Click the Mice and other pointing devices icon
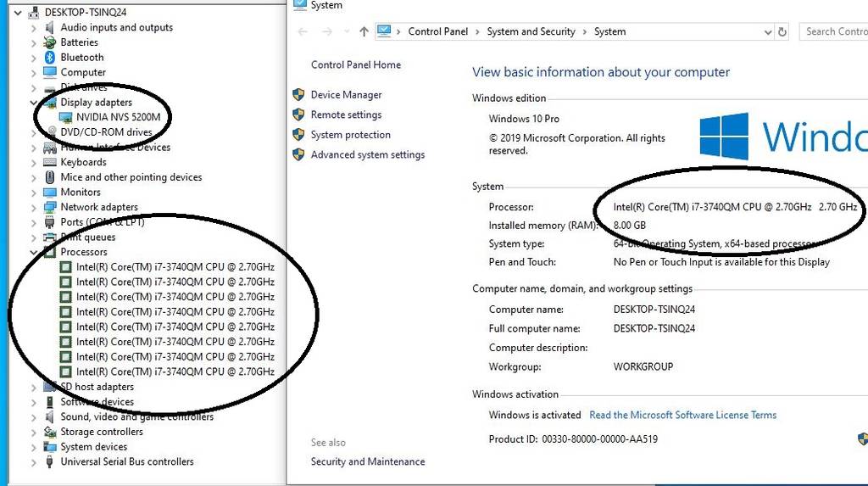Viewport: 868px width, 486px height. [50, 176]
